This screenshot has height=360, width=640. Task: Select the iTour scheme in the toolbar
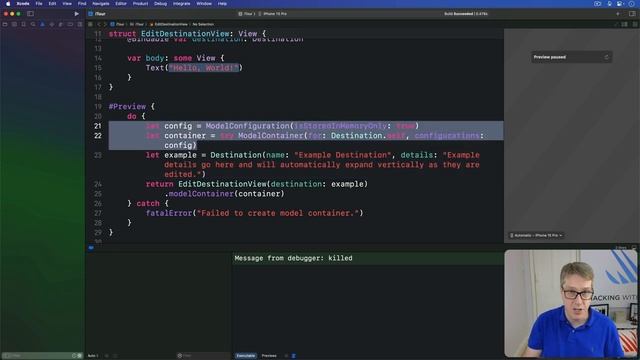[247, 14]
